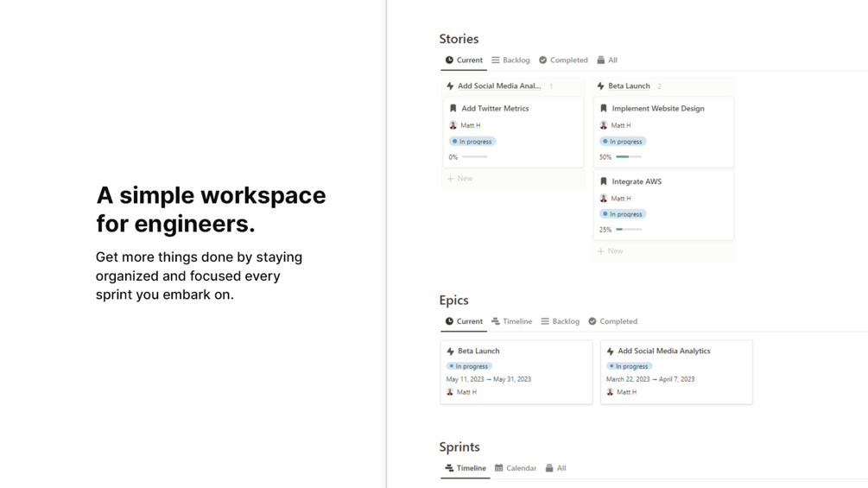This screenshot has height=488, width=868.
Task: Click the bookmark icon on Implement Website Design
Action: click(x=604, y=109)
